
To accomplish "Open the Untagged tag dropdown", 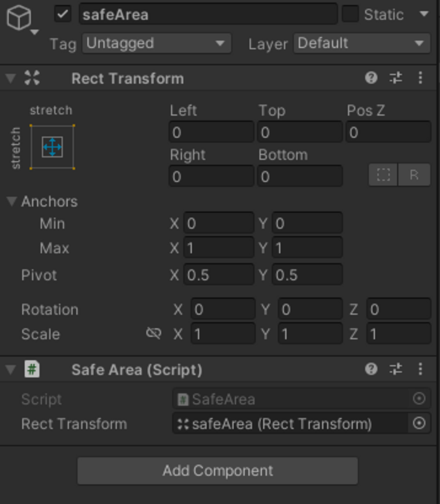I will [x=156, y=44].
